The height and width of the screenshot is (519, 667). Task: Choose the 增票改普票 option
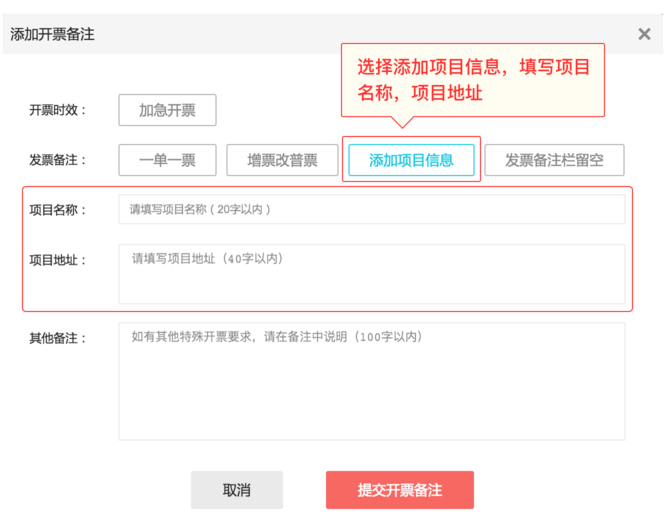283,160
